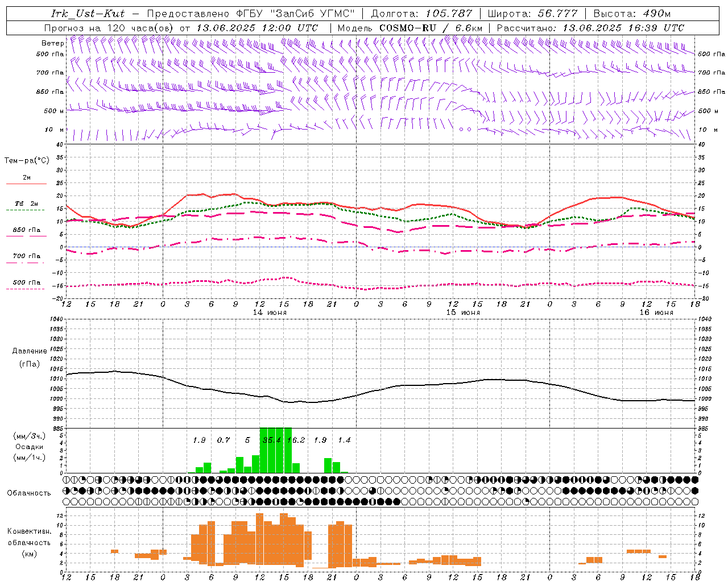Click the red 2м legend line sample

pos(26,184)
